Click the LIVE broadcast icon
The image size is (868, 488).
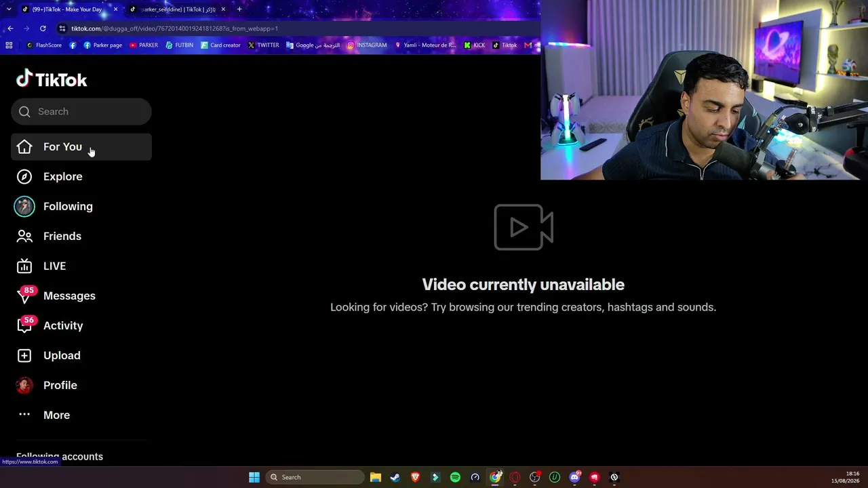(24, 266)
